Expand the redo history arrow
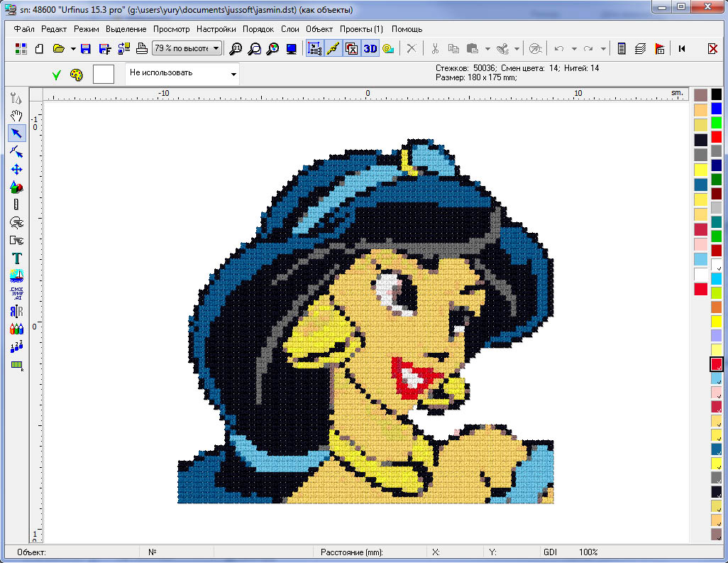Viewport: 728px width, 563px height. [x=603, y=48]
